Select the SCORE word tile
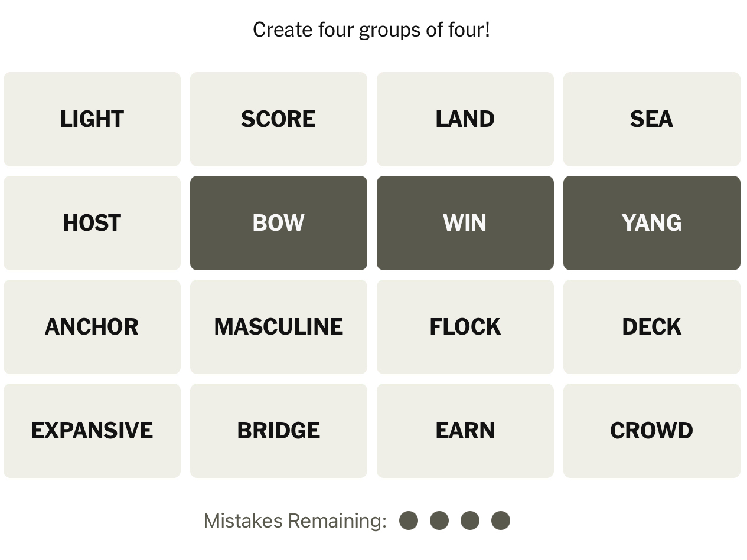Viewport: 747px width, 560px height. [x=278, y=119]
